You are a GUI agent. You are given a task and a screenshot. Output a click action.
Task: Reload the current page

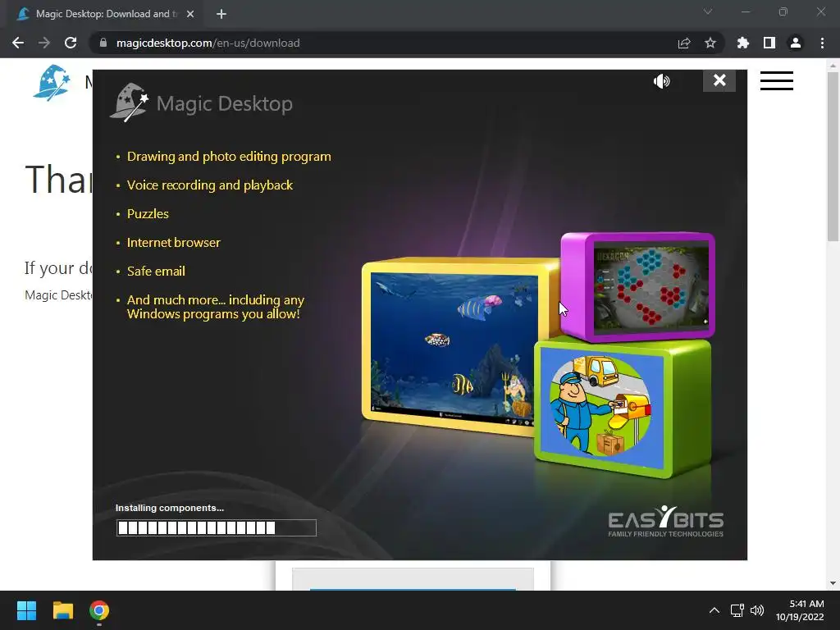[x=71, y=43]
